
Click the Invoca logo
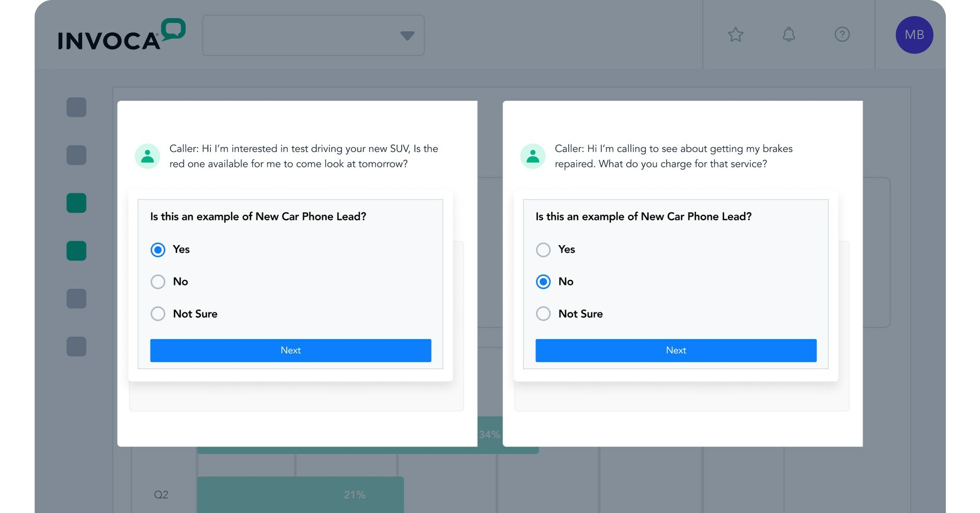(121, 35)
